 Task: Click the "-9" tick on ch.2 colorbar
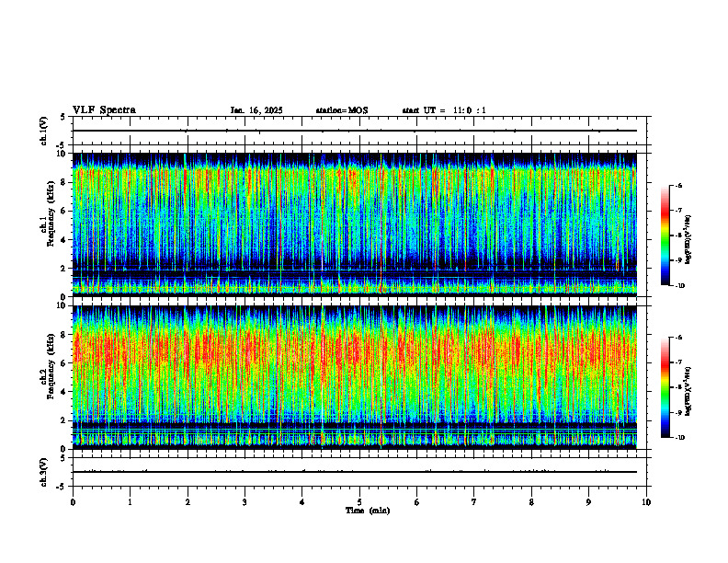click(x=678, y=412)
